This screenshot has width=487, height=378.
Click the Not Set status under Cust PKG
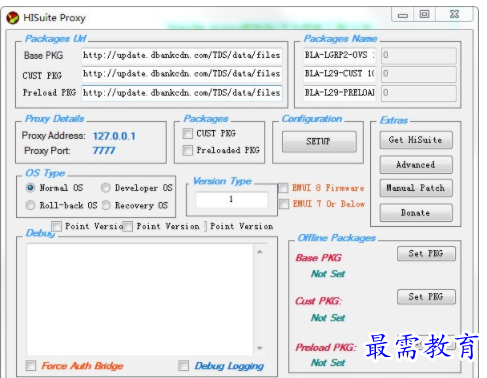tap(328, 318)
